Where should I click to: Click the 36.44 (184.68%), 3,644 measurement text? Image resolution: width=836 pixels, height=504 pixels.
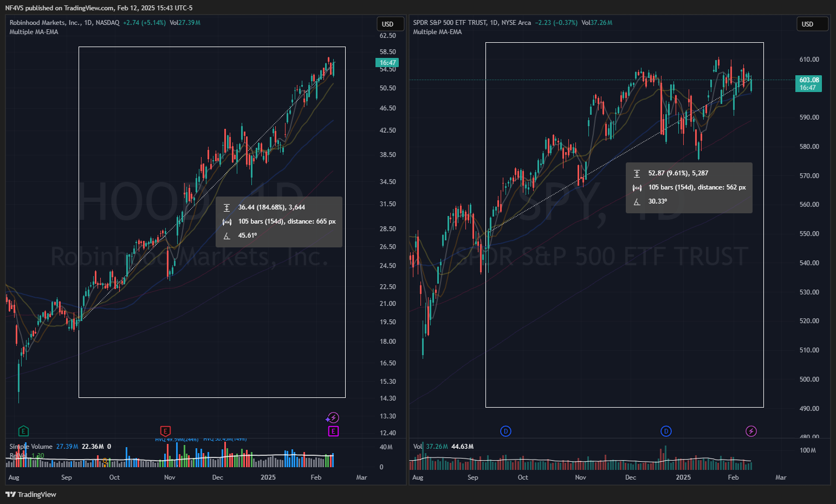271,207
